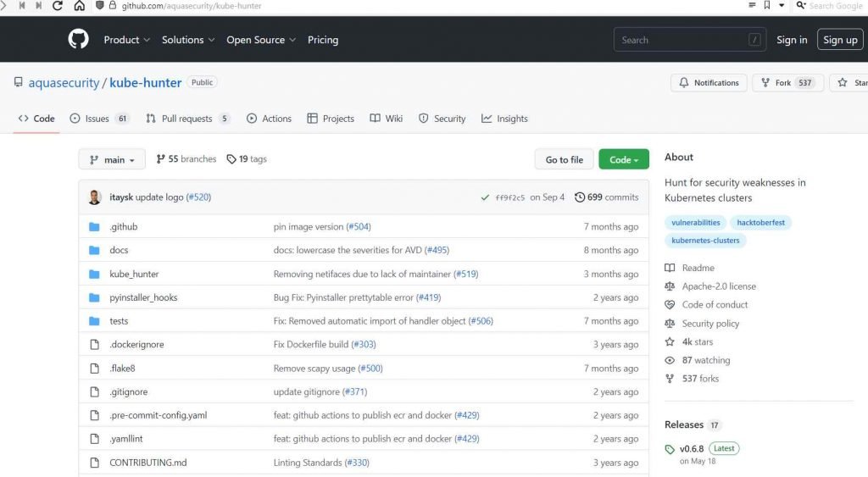Click the file icon for .dockerignore
Image resolution: width=868 pixels, height=477 pixels.
coord(95,344)
